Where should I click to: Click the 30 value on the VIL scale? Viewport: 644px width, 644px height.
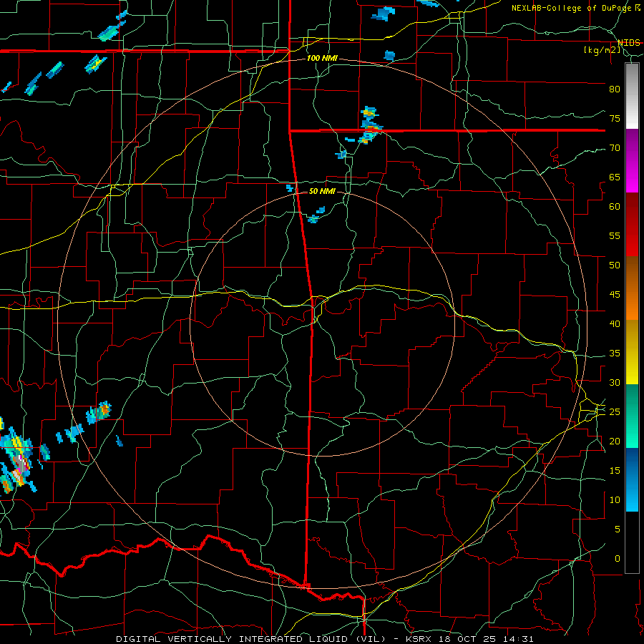click(615, 383)
